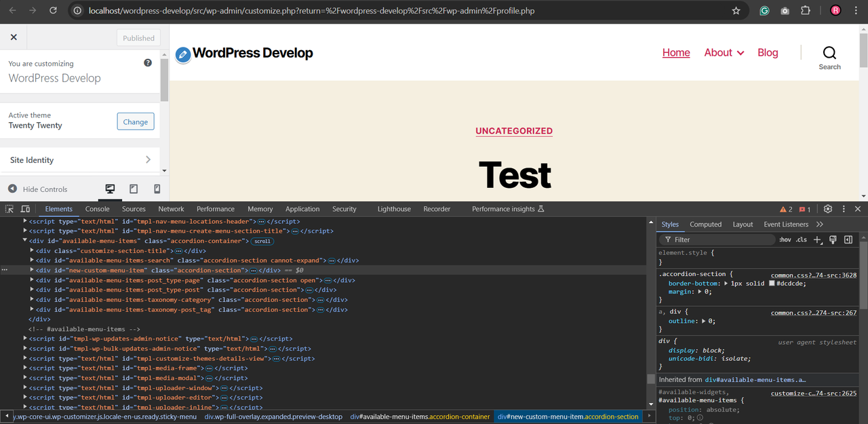868x424 pixels.
Task: Open the DevTools three-dot customize menu
Action: [x=844, y=209]
